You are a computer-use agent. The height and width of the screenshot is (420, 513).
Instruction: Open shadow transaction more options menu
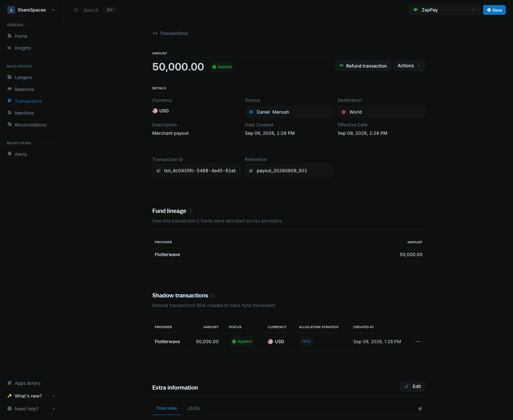click(x=418, y=342)
